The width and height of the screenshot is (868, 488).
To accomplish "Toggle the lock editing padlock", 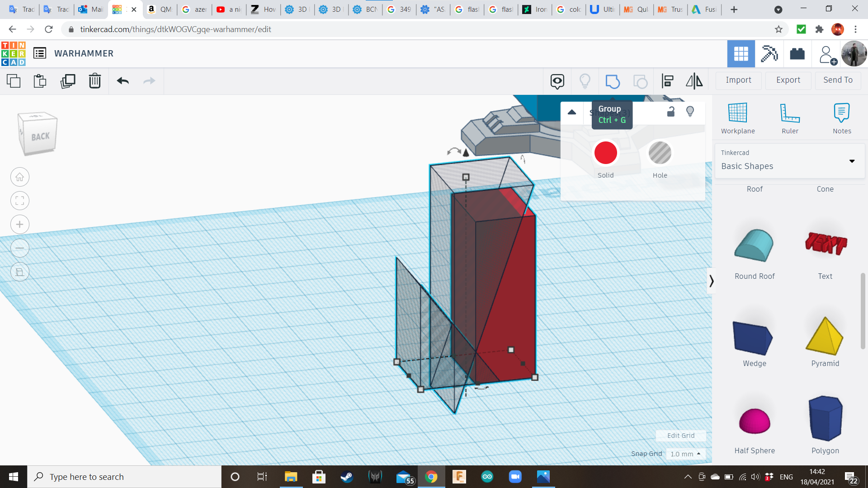I will coord(671,112).
